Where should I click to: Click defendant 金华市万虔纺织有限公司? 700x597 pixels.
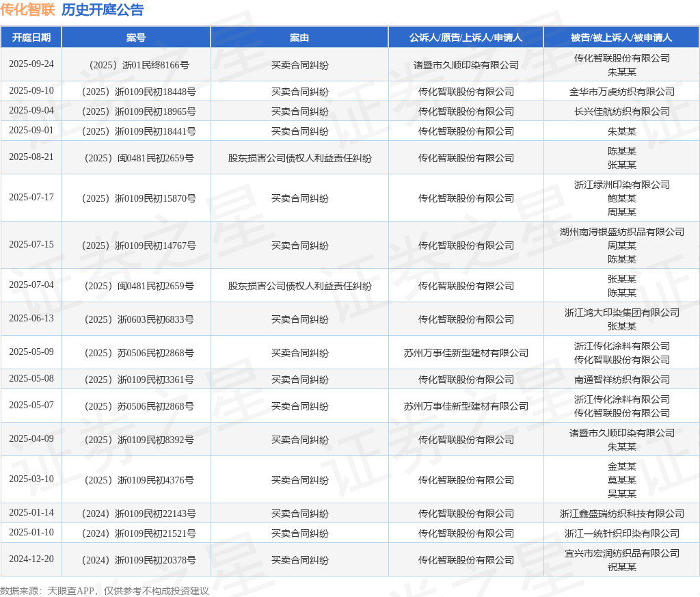tap(622, 92)
